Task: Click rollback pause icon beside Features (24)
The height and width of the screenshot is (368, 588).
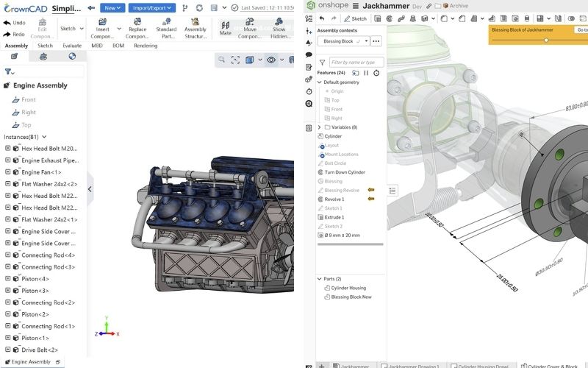Action: (x=366, y=73)
